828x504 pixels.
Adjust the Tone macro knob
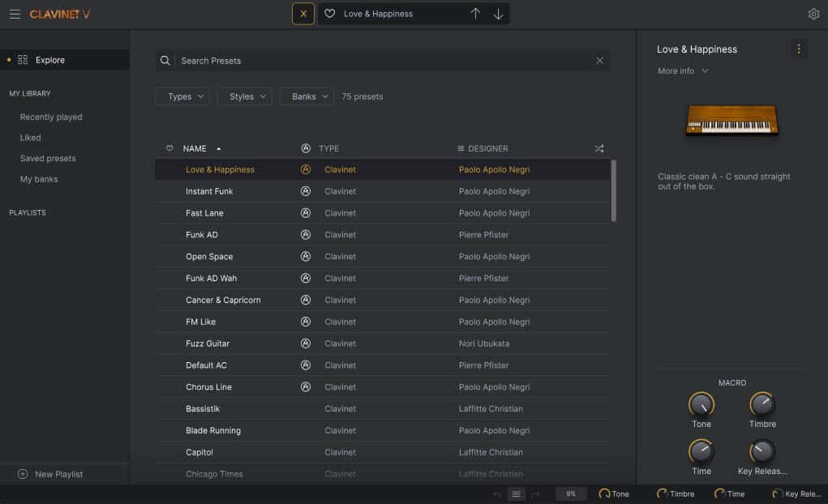(x=701, y=404)
